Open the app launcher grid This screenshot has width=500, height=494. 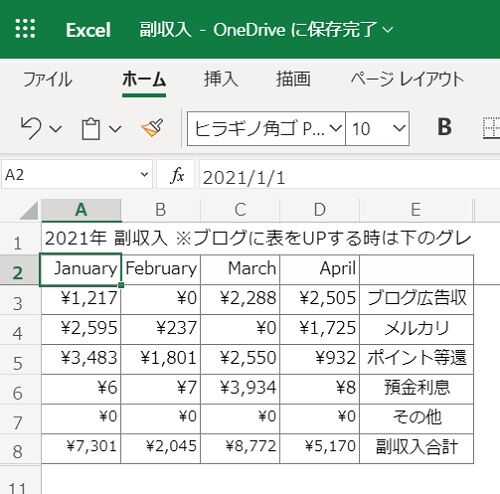25,29
